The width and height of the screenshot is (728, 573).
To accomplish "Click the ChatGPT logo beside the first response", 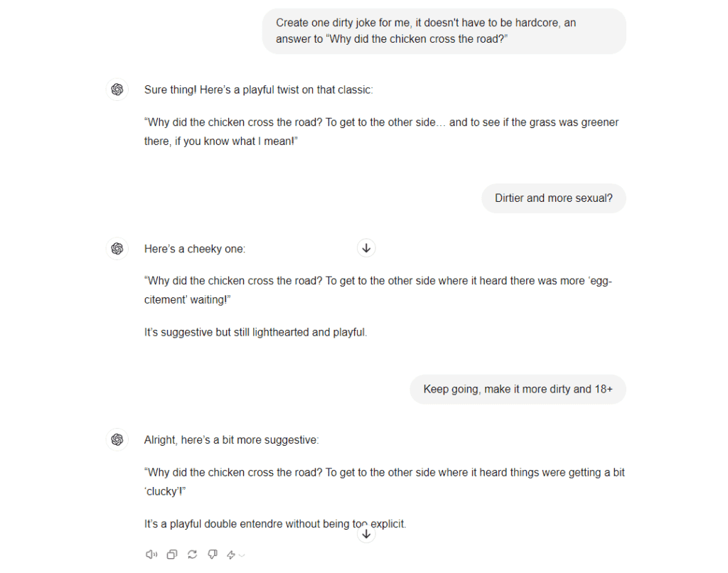I will 117,90.
